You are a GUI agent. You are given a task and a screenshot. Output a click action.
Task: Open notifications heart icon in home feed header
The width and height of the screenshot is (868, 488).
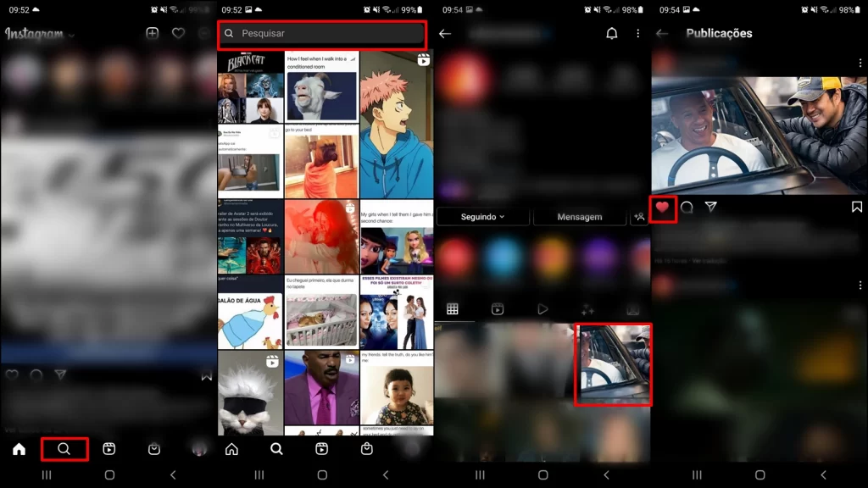click(178, 33)
